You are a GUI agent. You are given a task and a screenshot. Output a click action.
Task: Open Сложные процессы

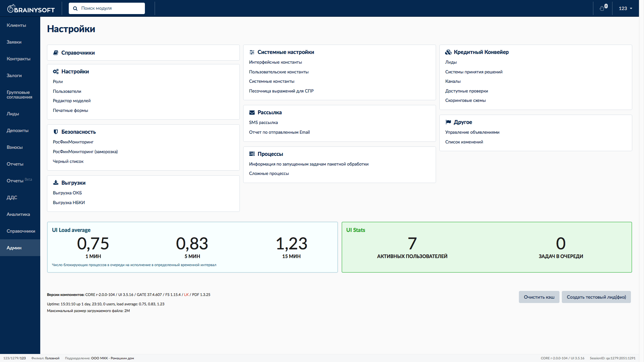pos(269,173)
